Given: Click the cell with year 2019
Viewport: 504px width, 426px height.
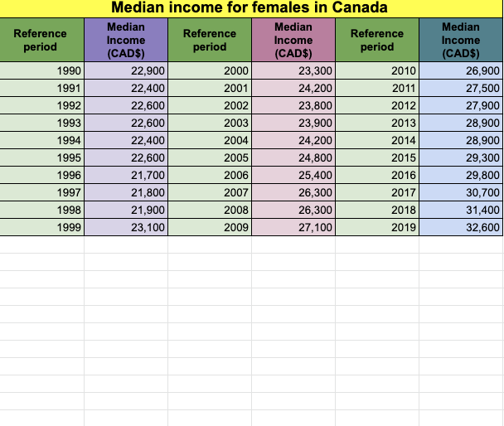Looking at the screenshot, I should point(377,227).
